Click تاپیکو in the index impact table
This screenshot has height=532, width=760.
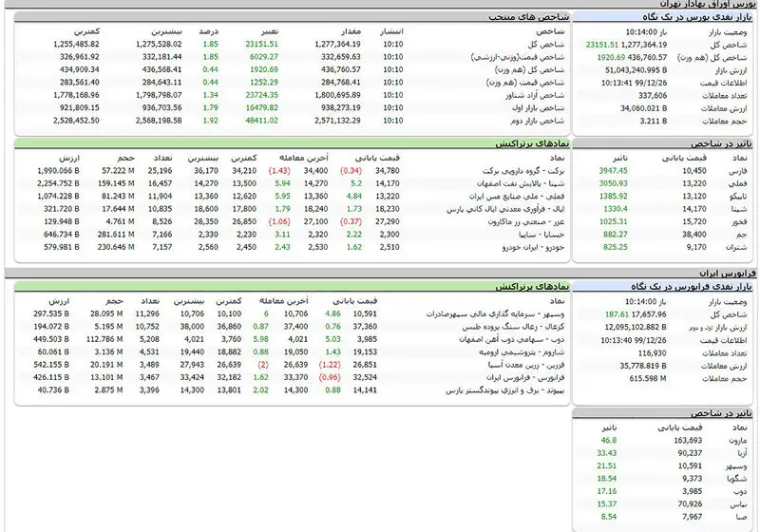736,197
